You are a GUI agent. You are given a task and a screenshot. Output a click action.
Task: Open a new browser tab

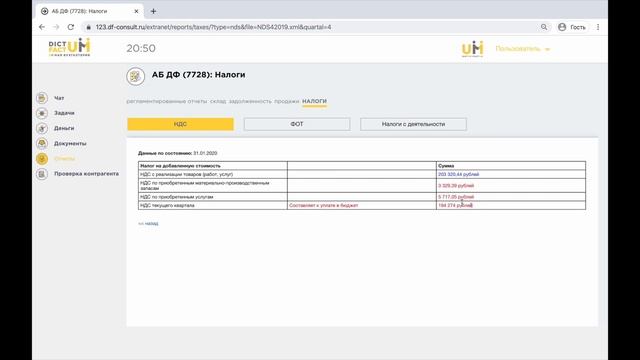[153, 11]
